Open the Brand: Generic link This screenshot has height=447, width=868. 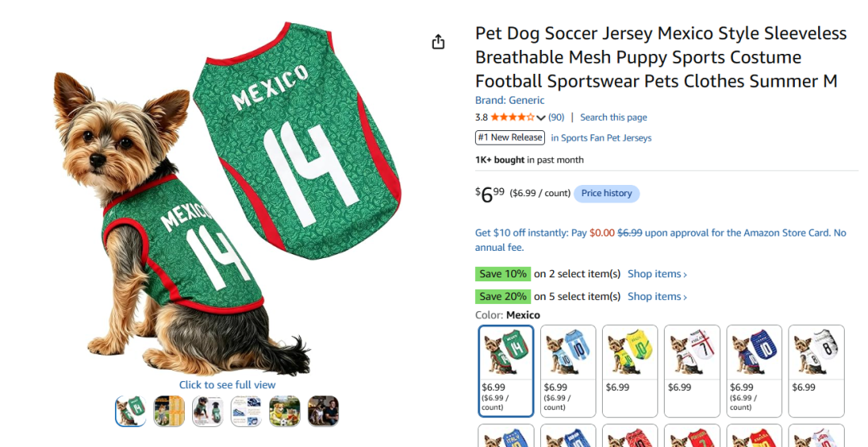click(x=510, y=100)
